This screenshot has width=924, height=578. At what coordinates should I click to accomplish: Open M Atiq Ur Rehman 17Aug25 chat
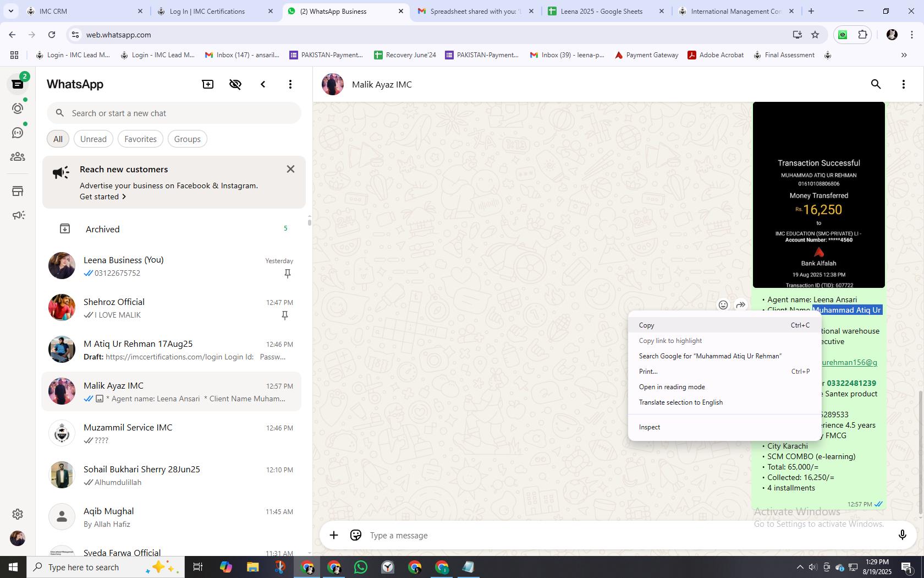point(172,350)
